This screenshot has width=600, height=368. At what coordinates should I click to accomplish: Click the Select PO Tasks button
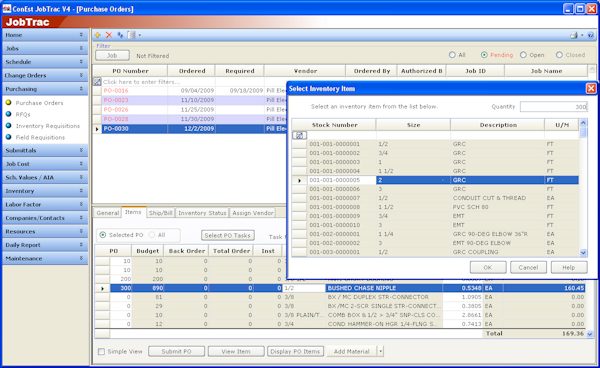tap(228, 235)
